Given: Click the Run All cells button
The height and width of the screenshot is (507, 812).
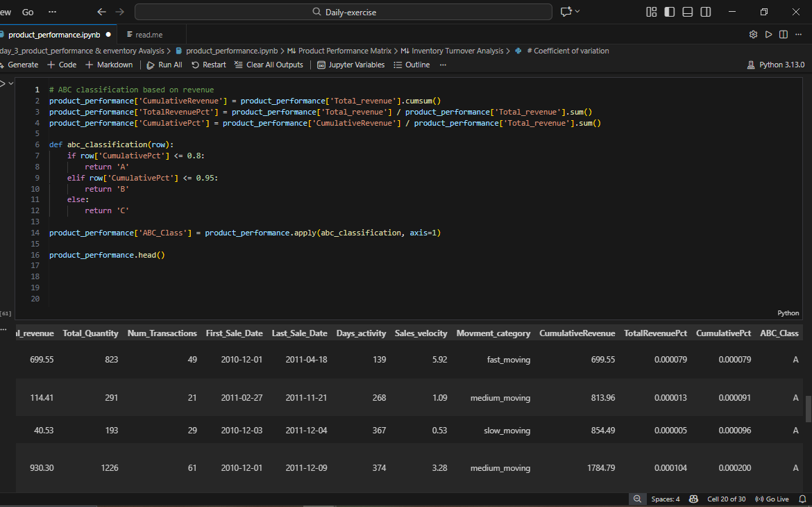Looking at the screenshot, I should click(164, 65).
